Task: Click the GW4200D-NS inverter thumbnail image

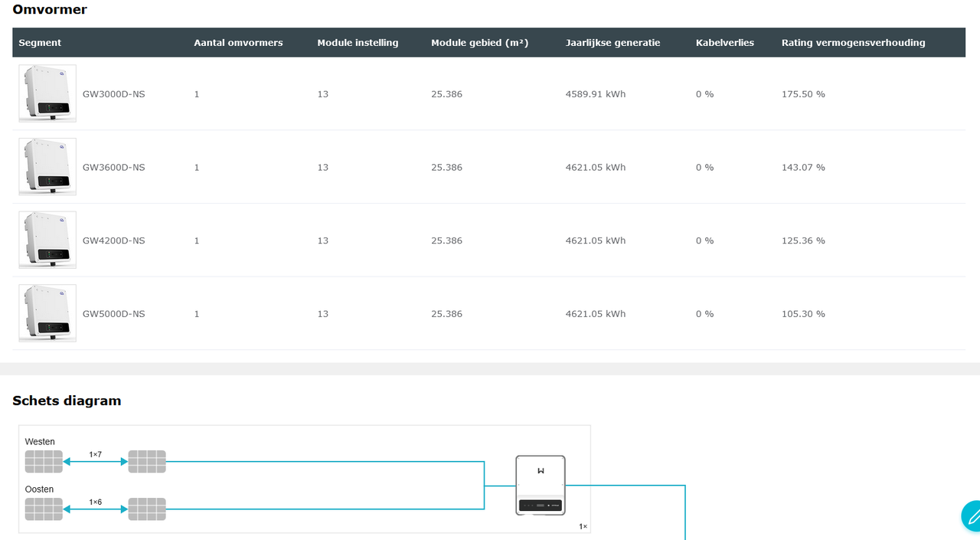Action: click(x=47, y=240)
